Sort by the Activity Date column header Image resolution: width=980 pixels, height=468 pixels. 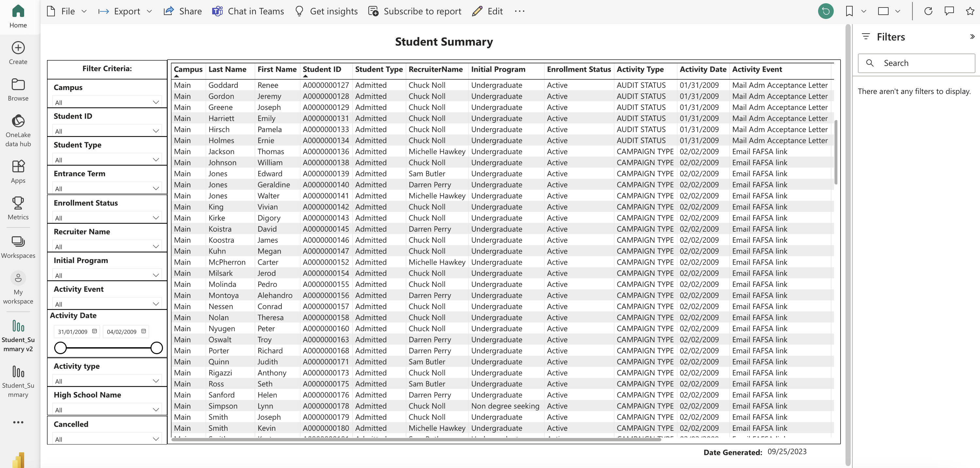703,69
